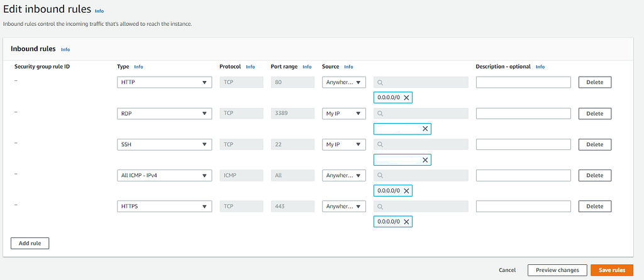Click the description field for HTTPS rule
644x280 pixels.
click(x=524, y=206)
